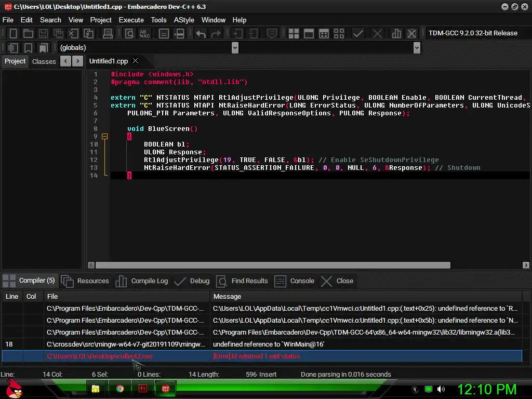532x399 pixels.
Task: Switch to the Classes browser tab
Action: pos(44,61)
